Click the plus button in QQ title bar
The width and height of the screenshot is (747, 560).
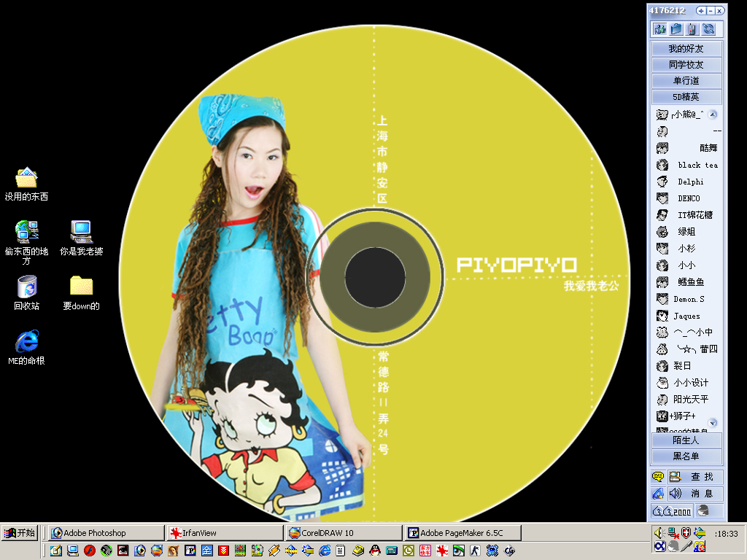[x=701, y=10]
